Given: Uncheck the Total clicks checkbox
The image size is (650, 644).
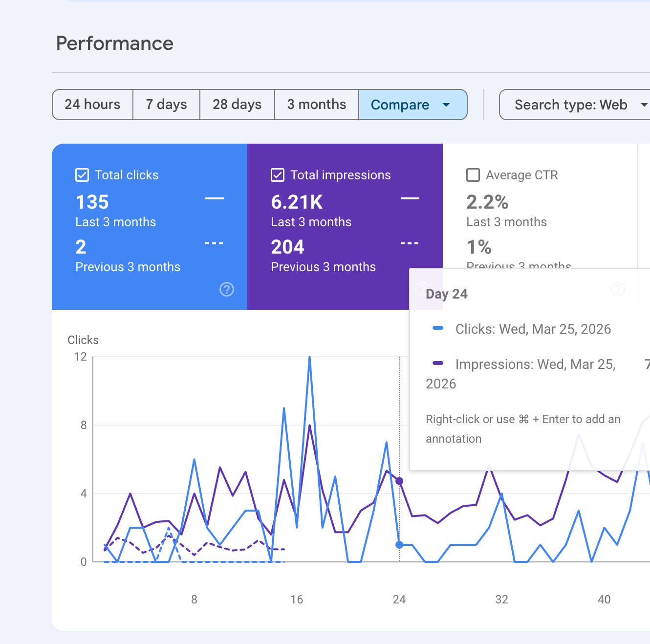Looking at the screenshot, I should (82, 175).
